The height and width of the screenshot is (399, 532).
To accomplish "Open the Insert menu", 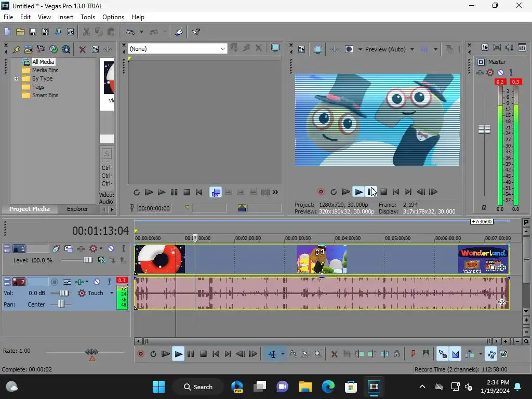I will coord(65,17).
